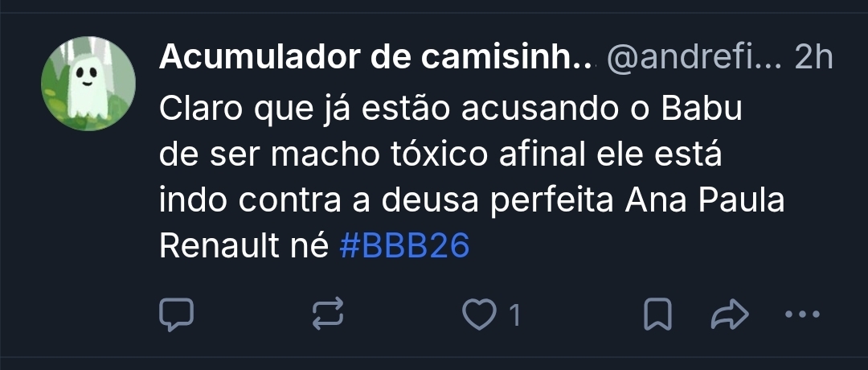
Task: Repost this post with the arrows icon
Action: pyautogui.click(x=328, y=314)
